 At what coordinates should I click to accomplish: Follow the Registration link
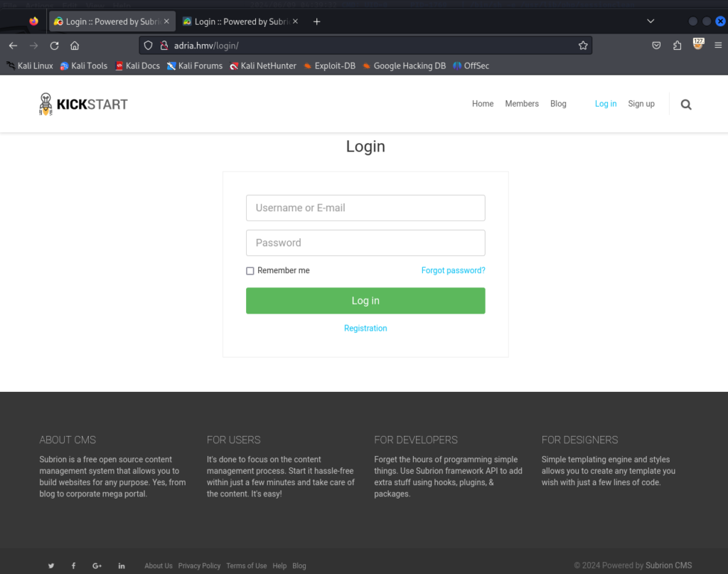(x=365, y=329)
